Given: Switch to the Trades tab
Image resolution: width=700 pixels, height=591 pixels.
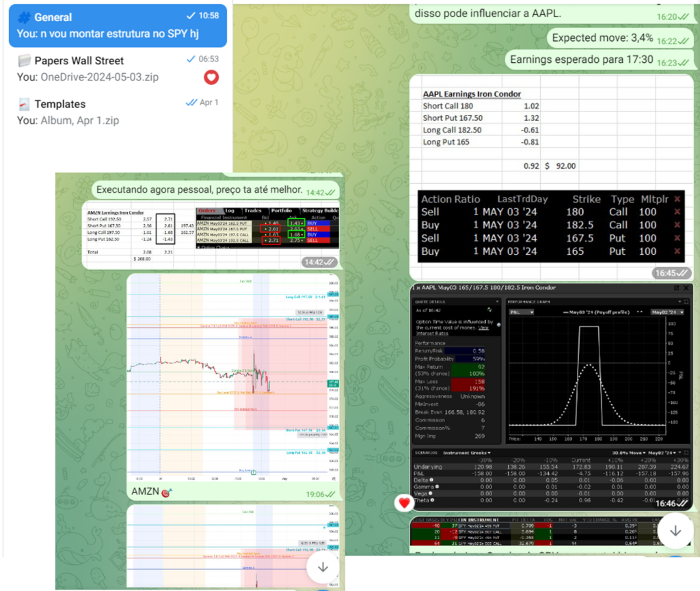Looking at the screenshot, I should (252, 211).
